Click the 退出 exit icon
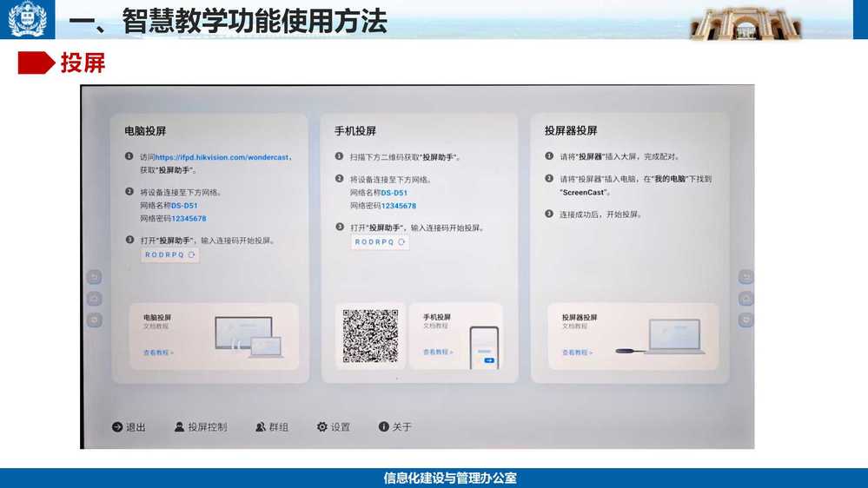868x488 pixels. [117, 427]
